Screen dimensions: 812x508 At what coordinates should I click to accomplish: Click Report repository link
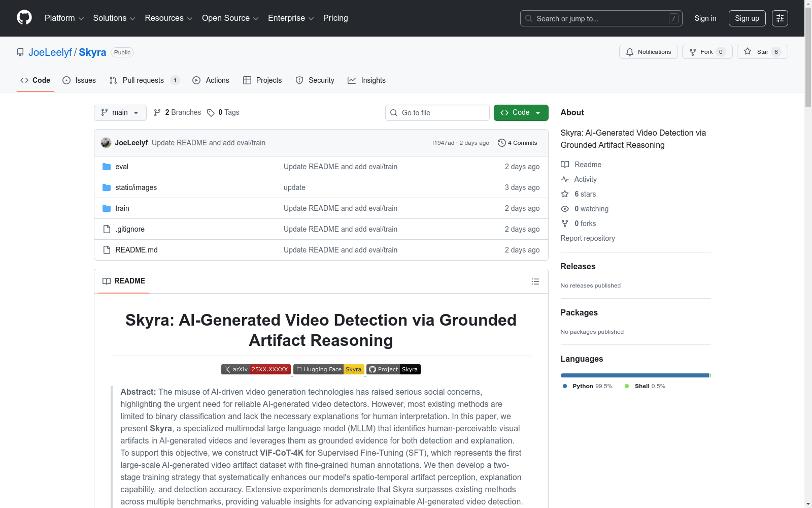pyautogui.click(x=588, y=238)
